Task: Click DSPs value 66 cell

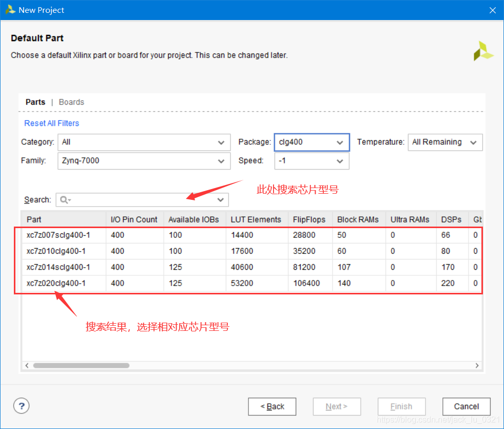Action: click(x=452, y=235)
